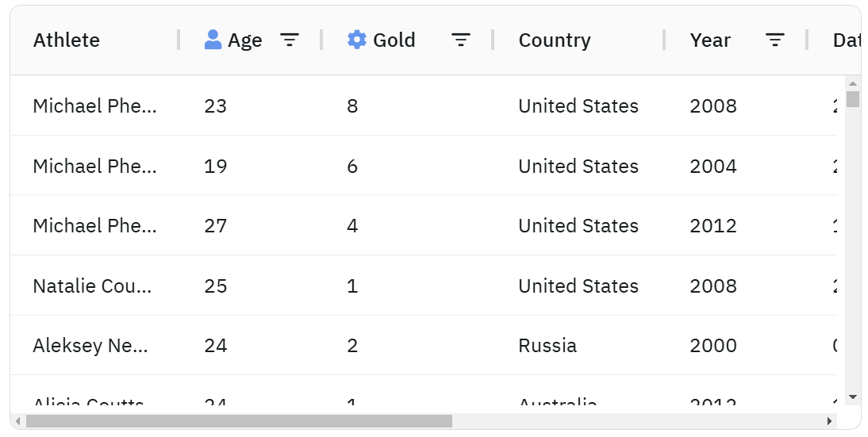Click the horizontal scrollbar right arrow
868x437 pixels.
(830, 421)
